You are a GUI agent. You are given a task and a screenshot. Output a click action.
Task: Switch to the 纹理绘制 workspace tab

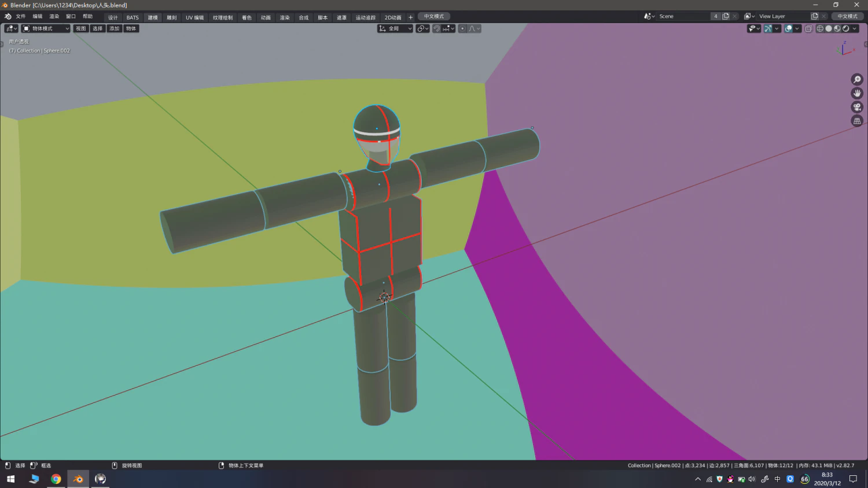coord(223,17)
